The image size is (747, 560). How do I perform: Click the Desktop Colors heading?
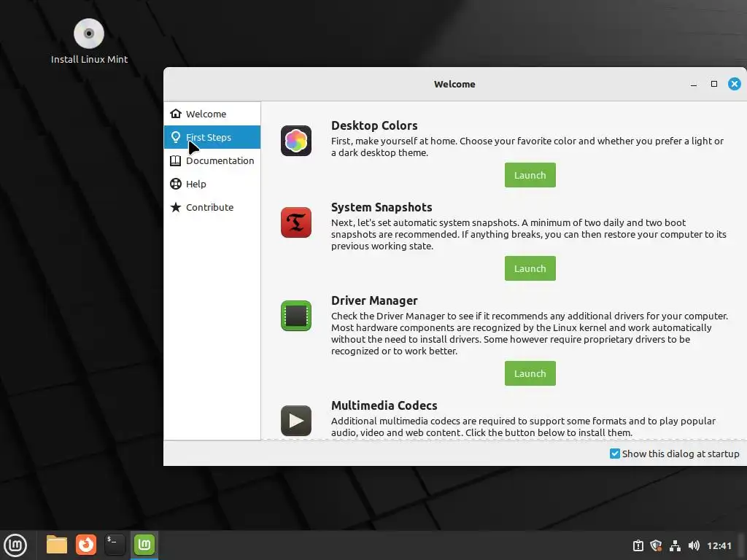(374, 125)
